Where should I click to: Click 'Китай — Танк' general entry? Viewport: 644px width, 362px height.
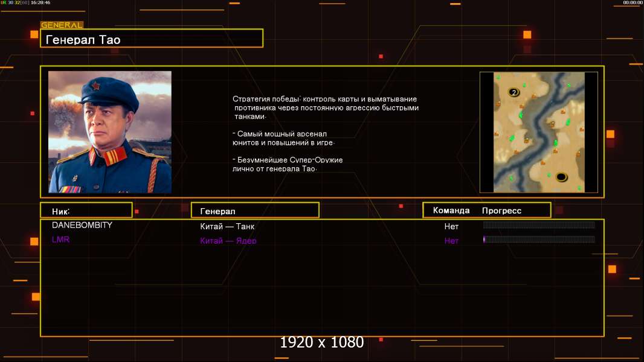[227, 226]
